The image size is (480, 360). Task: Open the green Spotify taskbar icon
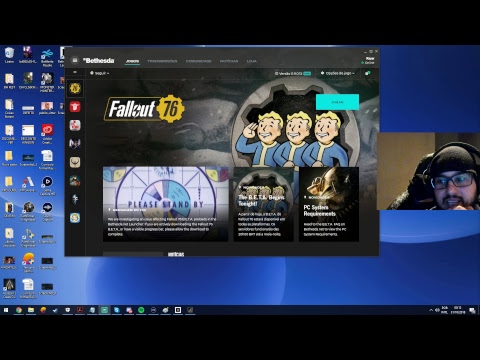coord(141,310)
